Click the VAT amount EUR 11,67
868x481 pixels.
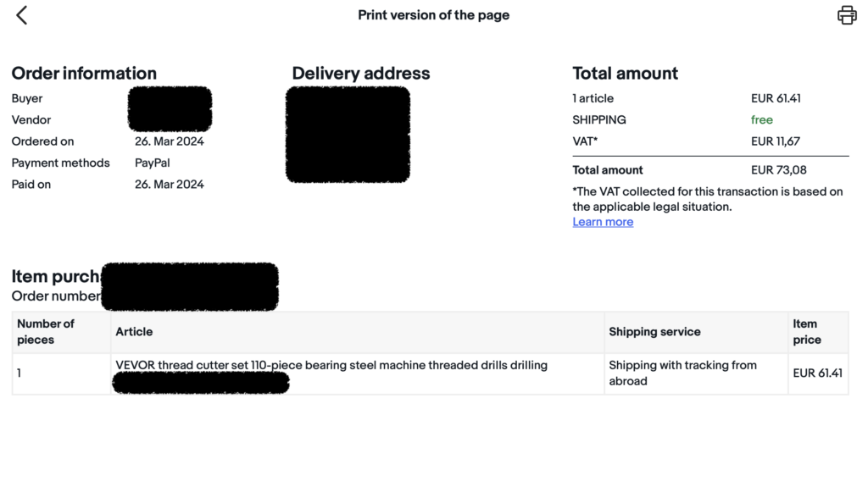pos(775,141)
